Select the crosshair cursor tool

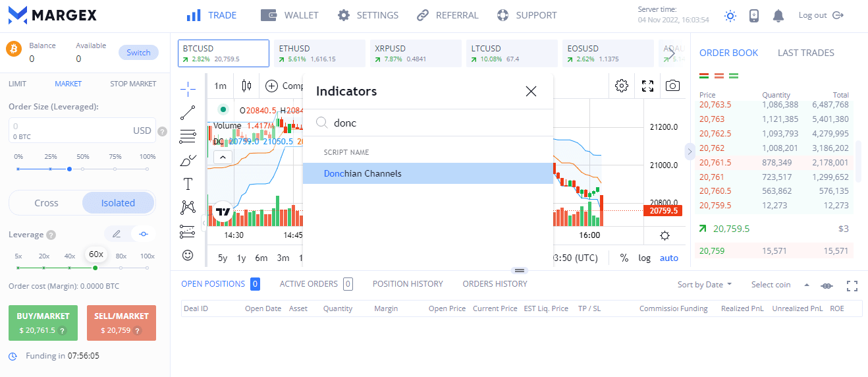(188, 88)
